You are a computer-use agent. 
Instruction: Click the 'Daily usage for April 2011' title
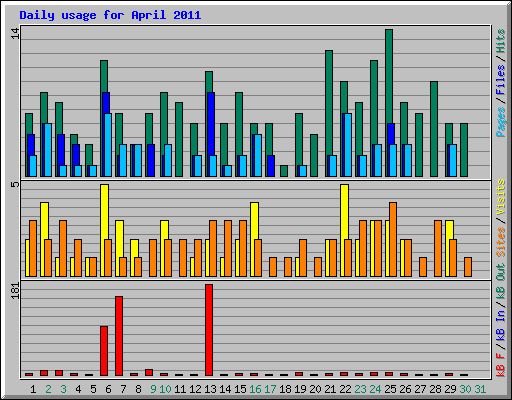coord(110,15)
